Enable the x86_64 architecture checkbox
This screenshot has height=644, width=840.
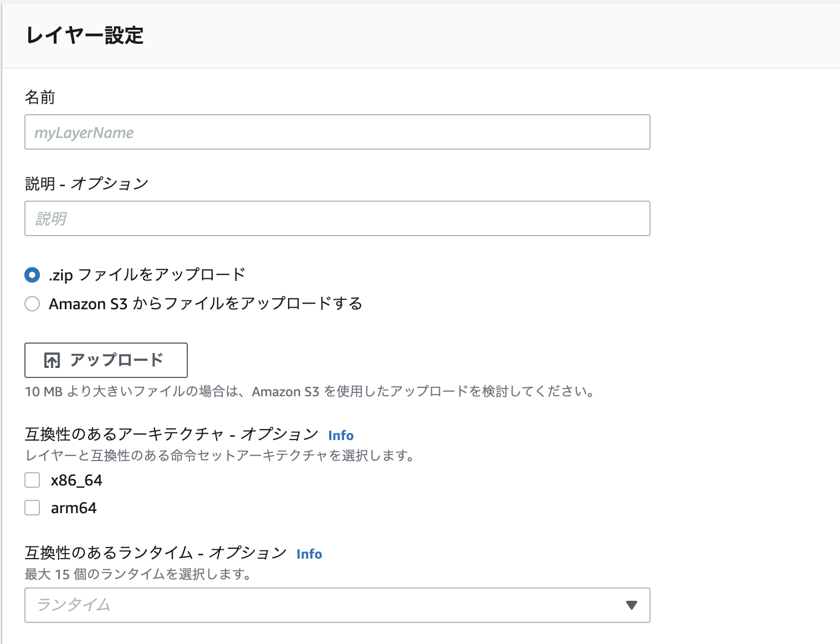(32, 480)
